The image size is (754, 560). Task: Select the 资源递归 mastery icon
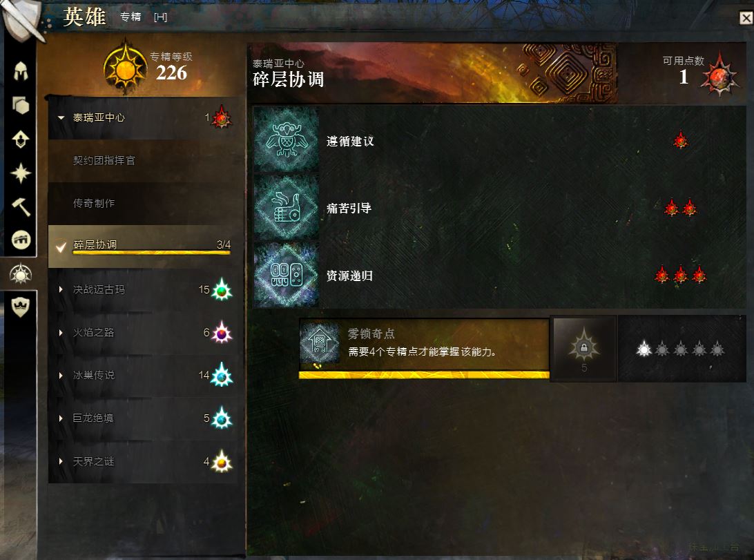pyautogui.click(x=286, y=275)
